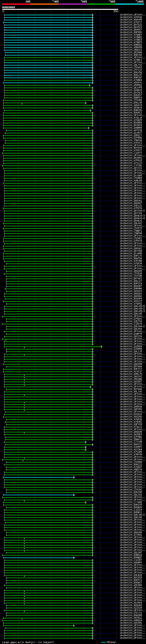This screenshot has width=146, height=644.
Task: Select the UniRef100_Q8VZZ4 label
Action: click(131, 336)
